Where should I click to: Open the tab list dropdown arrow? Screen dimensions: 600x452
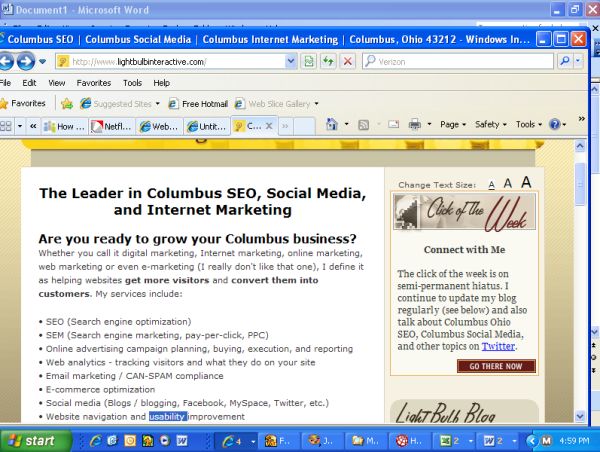[20, 126]
